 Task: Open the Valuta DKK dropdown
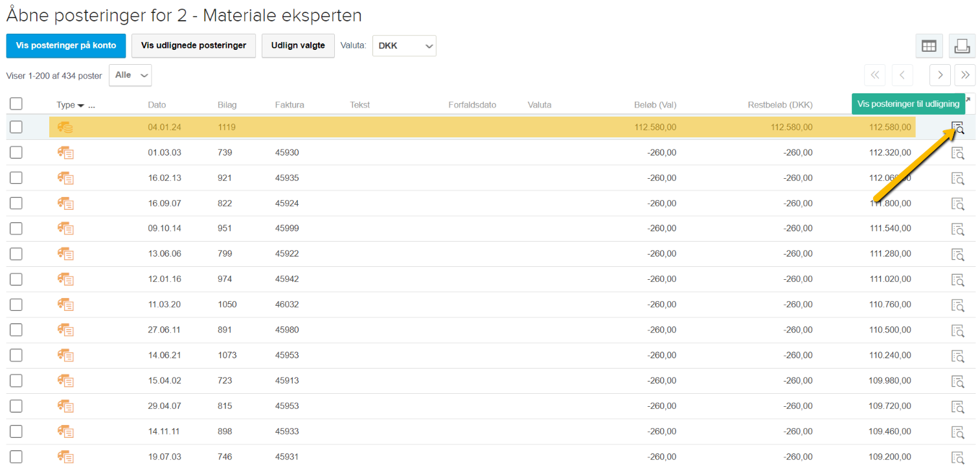pyautogui.click(x=404, y=46)
